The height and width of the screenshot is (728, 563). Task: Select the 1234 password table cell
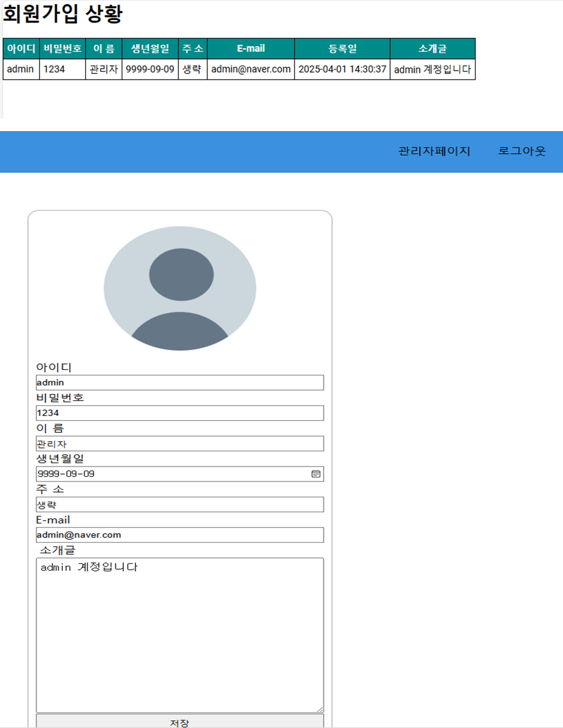tap(62, 69)
